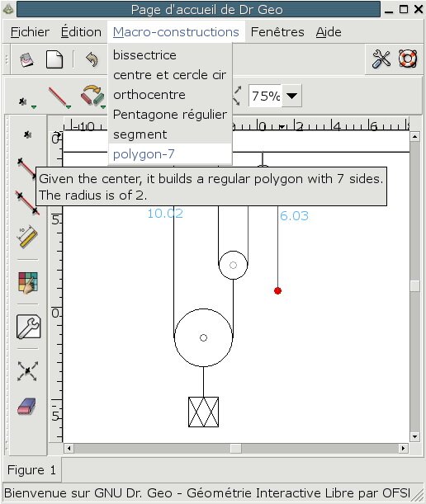Viewport: 426px width, 504px height.
Task: Open the 75% zoom dropdown arrow
Action: (x=291, y=96)
